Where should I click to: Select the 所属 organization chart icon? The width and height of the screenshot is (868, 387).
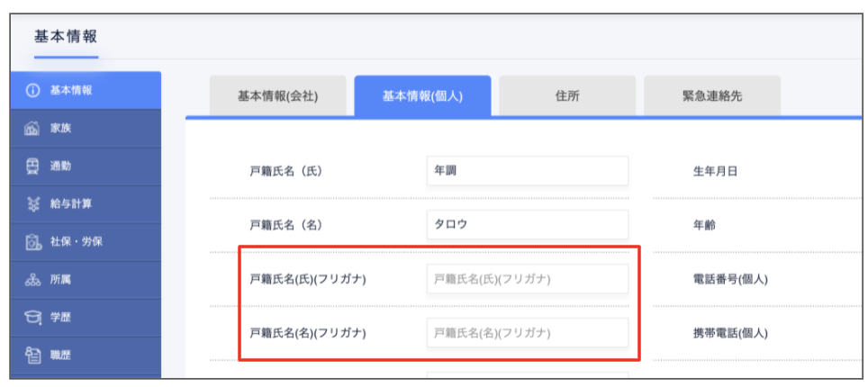point(33,280)
